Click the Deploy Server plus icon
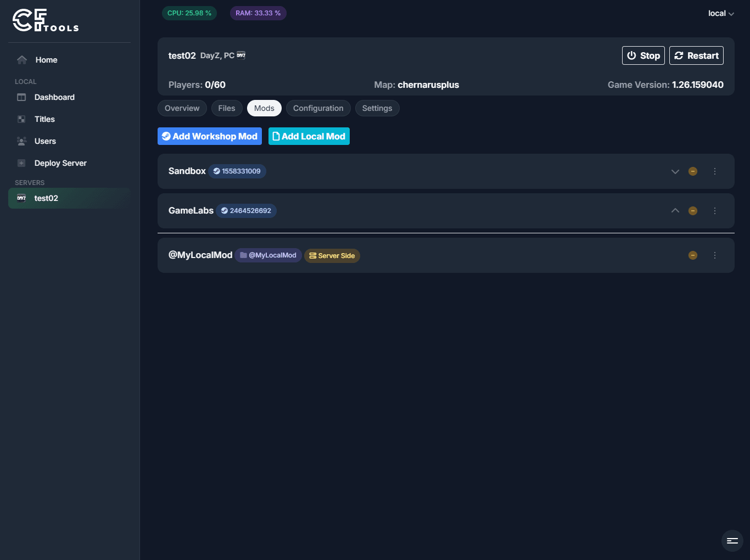Viewport: 750px width, 560px height. point(21,163)
